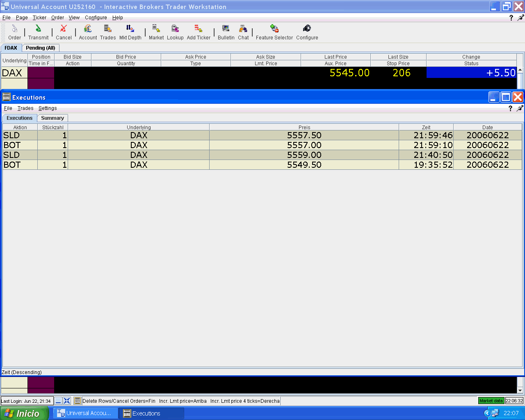Image resolution: width=525 pixels, height=420 pixels.
Task: Click the DAX underlying cell in the ticker row
Action: pyautogui.click(x=14, y=73)
